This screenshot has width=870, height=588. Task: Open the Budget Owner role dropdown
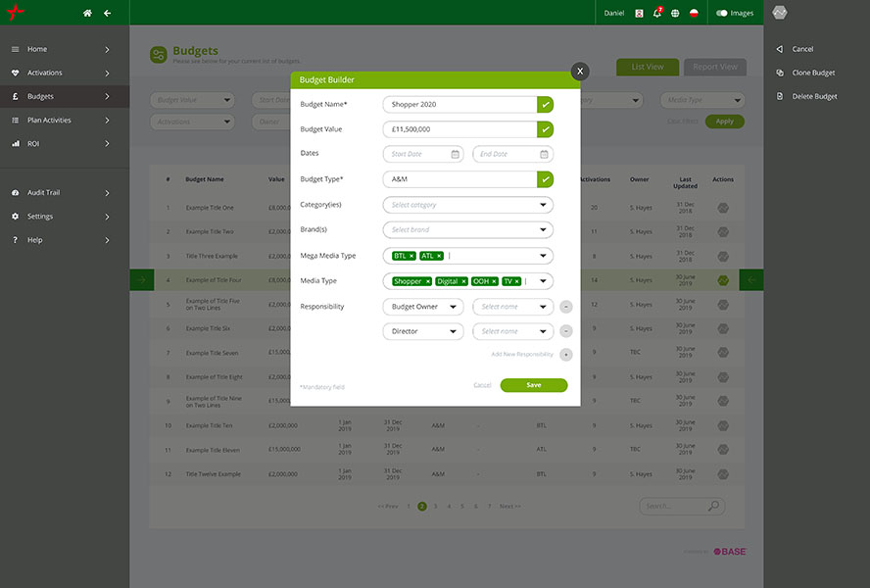(423, 307)
